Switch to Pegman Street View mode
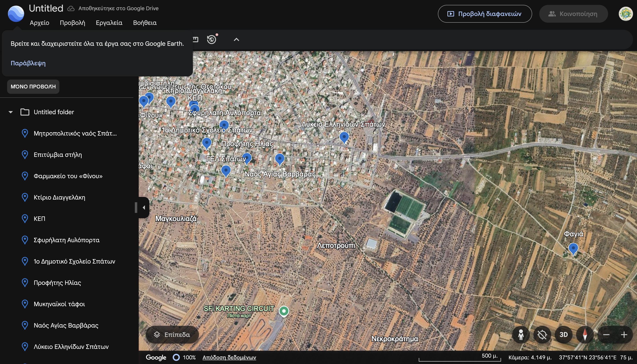Viewport: 637px width, 364px height. (521, 335)
